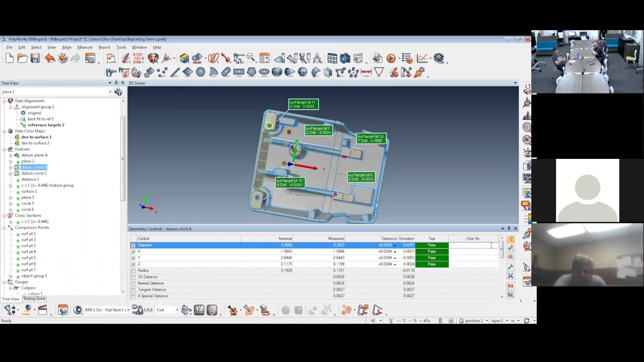Viewport: 644px width, 362px height.
Task: Enable the 3D Distance control checkbox
Action: click(x=133, y=277)
